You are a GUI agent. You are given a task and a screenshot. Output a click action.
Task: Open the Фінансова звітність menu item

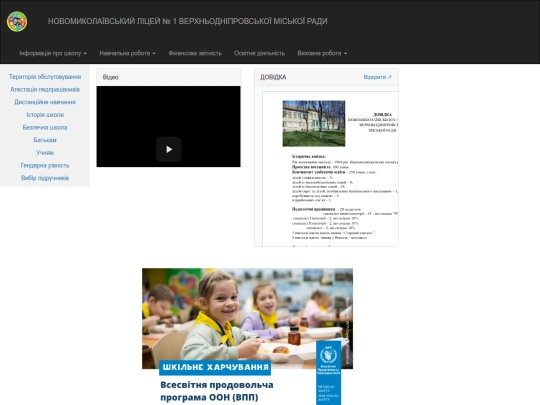(195, 53)
